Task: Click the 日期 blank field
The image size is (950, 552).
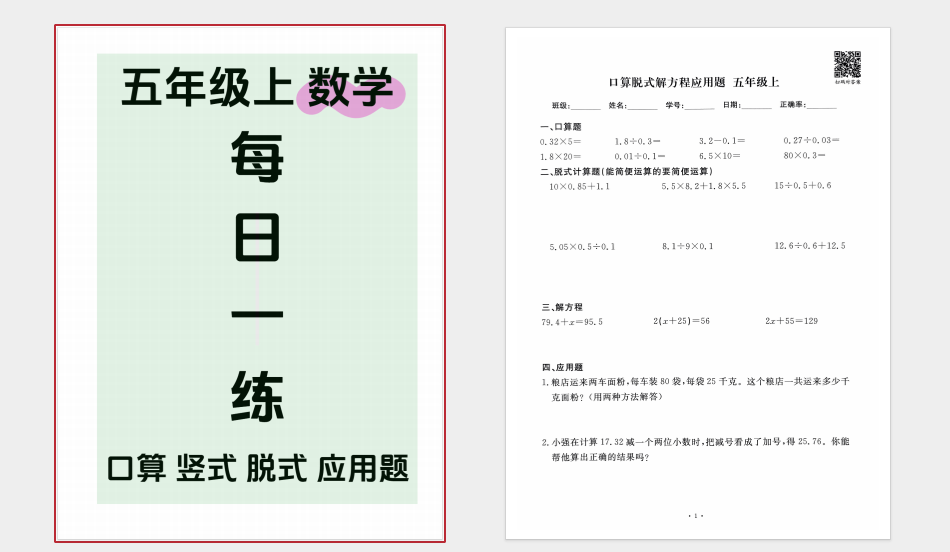Action: [x=756, y=105]
